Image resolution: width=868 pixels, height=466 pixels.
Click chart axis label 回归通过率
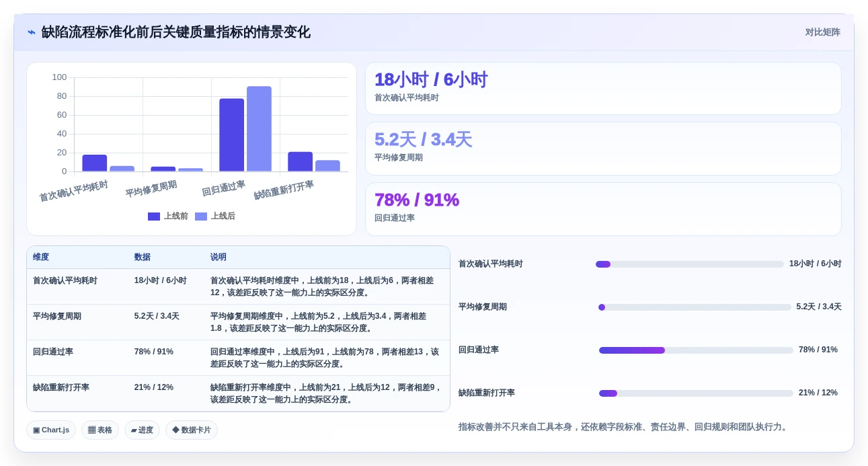point(224,188)
